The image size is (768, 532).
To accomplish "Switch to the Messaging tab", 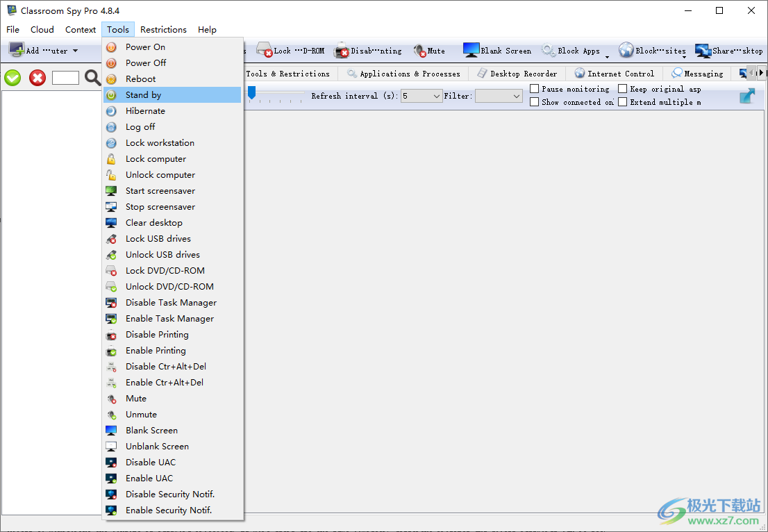I will (697, 74).
